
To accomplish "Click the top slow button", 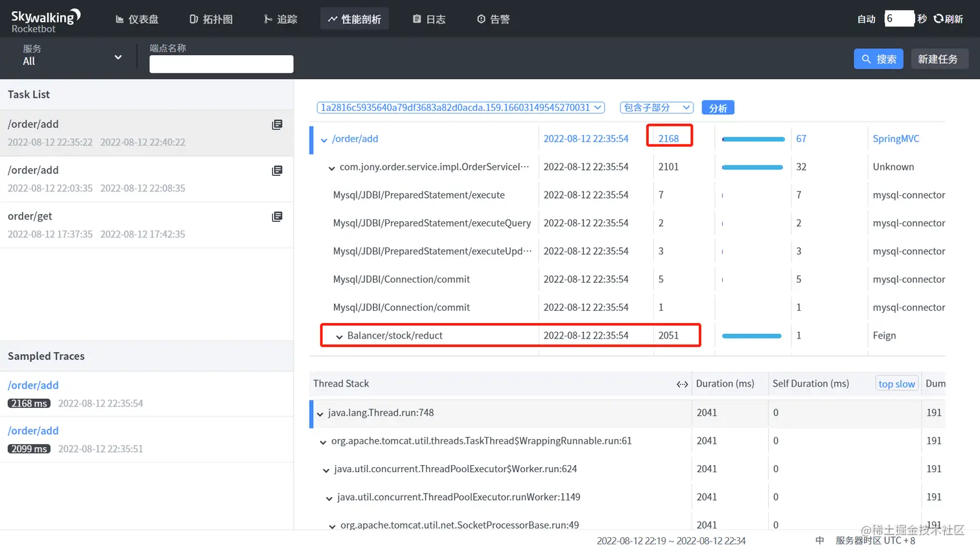I will pyautogui.click(x=897, y=384).
